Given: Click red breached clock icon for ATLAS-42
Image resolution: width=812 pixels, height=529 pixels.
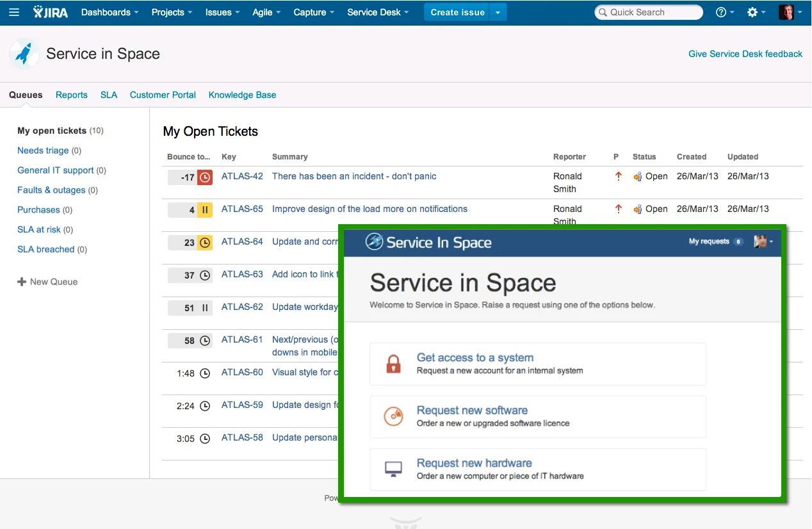Looking at the screenshot, I should coord(205,177).
